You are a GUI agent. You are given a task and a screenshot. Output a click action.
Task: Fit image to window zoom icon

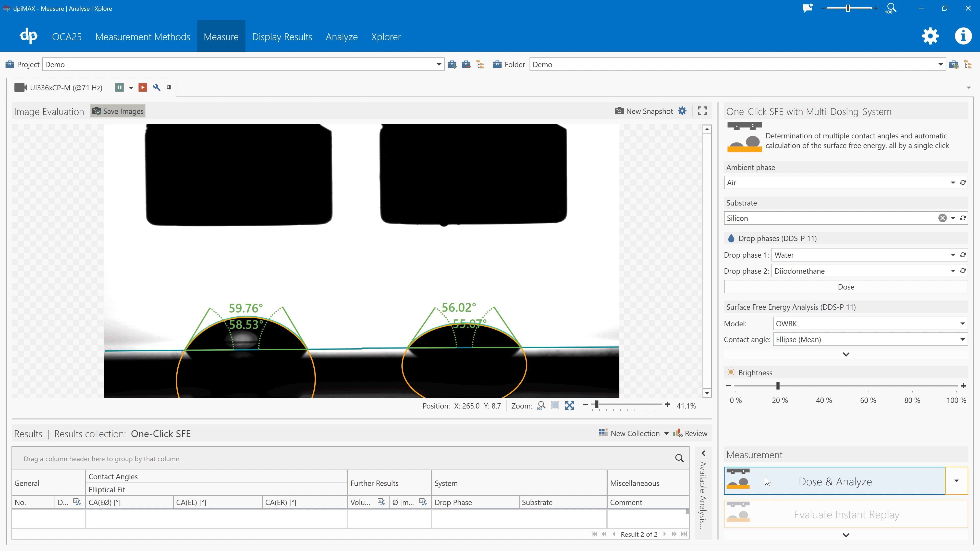[x=569, y=406]
